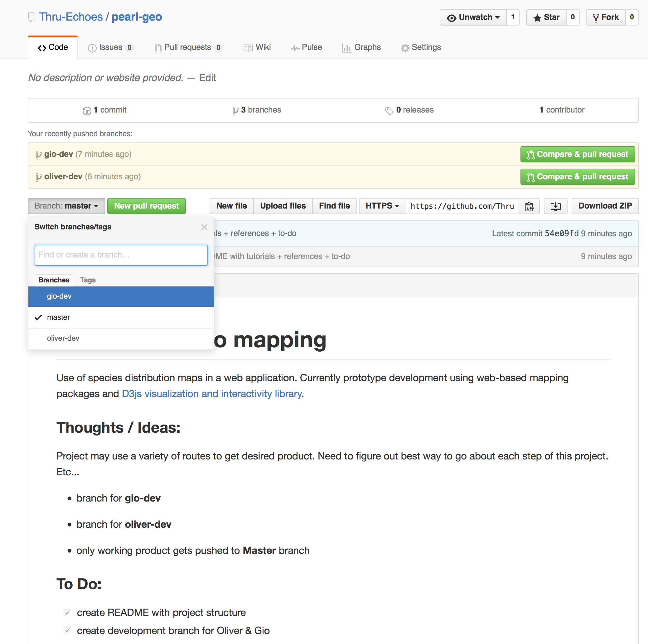Select the gio-dev branch in list
Image resolution: width=648 pixels, height=644 pixels.
coord(121,296)
